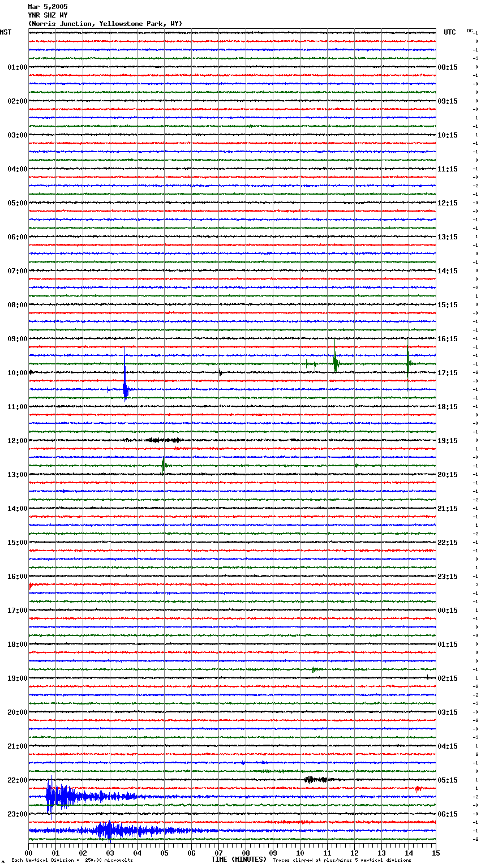Image resolution: width=481 pixels, height=868 pixels.
Task: Select the "12:00" MST row label
Action: (x=18, y=441)
